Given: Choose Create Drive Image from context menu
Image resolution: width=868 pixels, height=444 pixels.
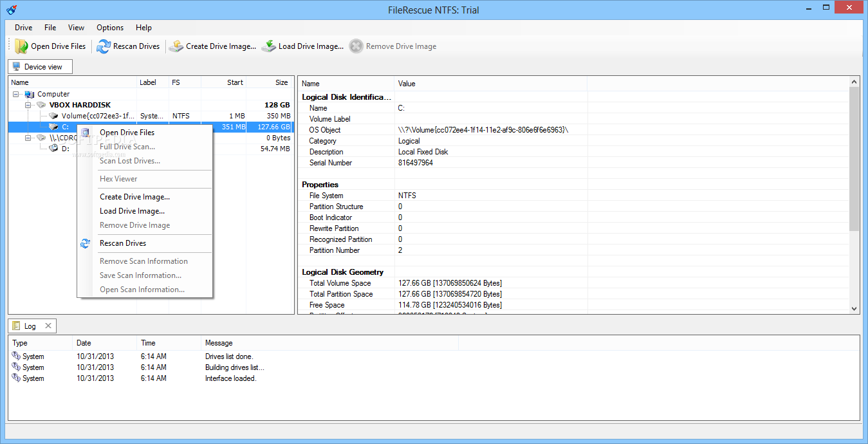Looking at the screenshot, I should click(145, 197).
